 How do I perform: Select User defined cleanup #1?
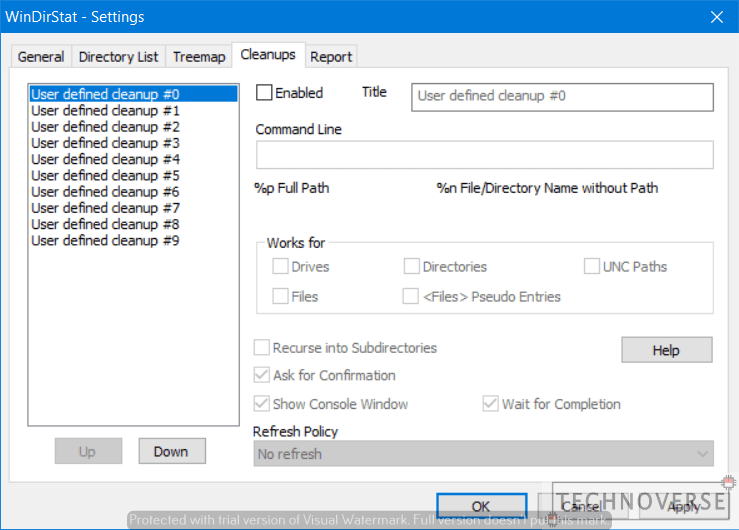133,111
